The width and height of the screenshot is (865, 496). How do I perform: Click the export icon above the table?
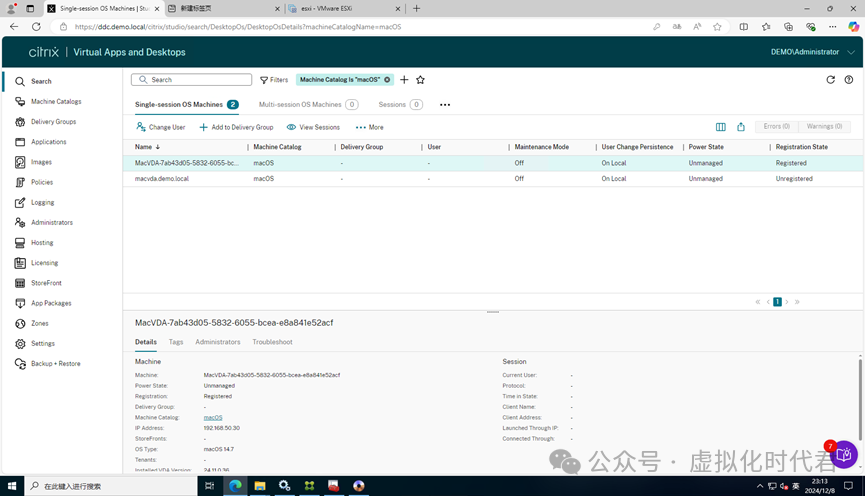click(740, 127)
